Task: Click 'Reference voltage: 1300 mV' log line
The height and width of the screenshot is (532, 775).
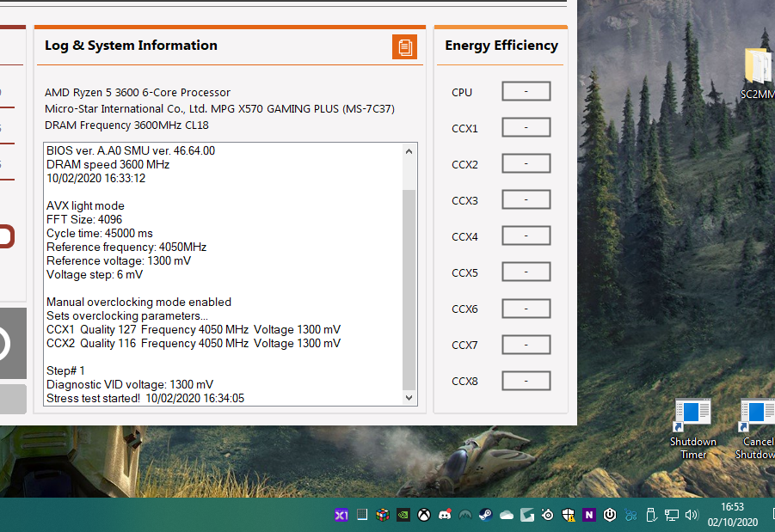Action: tap(119, 260)
